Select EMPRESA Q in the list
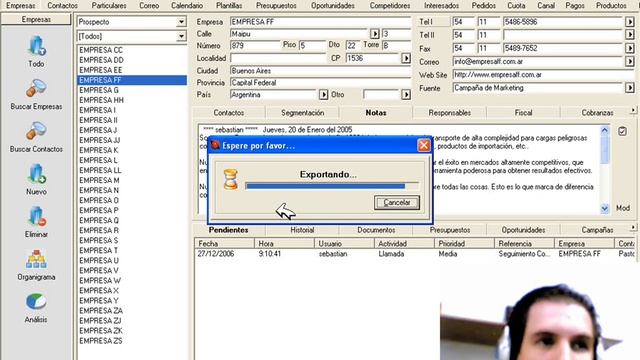Viewport: 640px width, 360px height. pos(132,220)
